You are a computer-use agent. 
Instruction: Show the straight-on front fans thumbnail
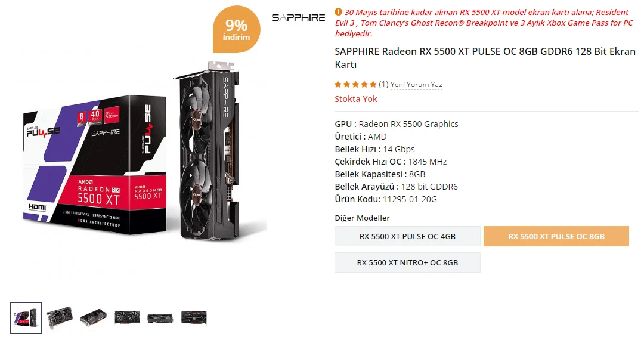point(127,317)
